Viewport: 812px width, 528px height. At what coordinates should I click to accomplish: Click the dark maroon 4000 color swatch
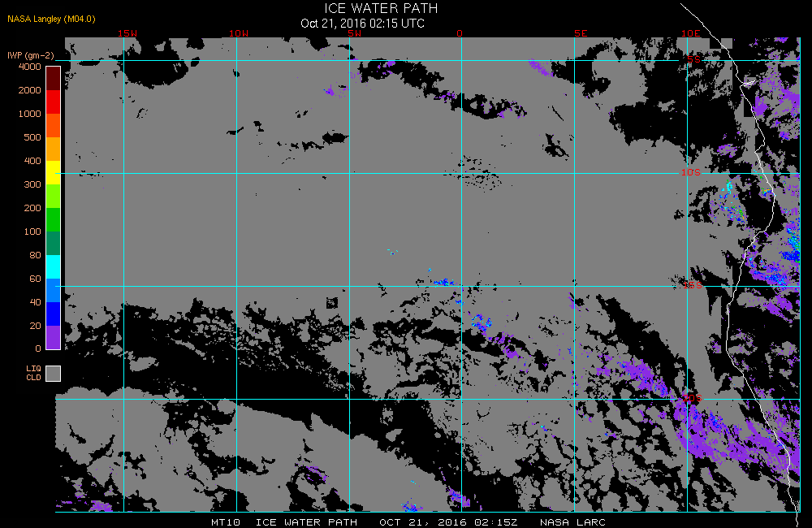tap(54, 78)
